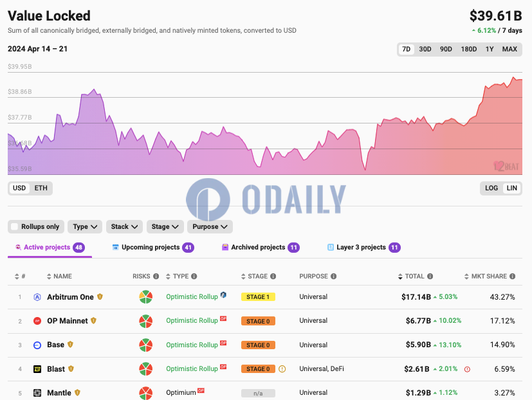Sort table by TYPE column
The image size is (532, 400).
[x=177, y=276]
